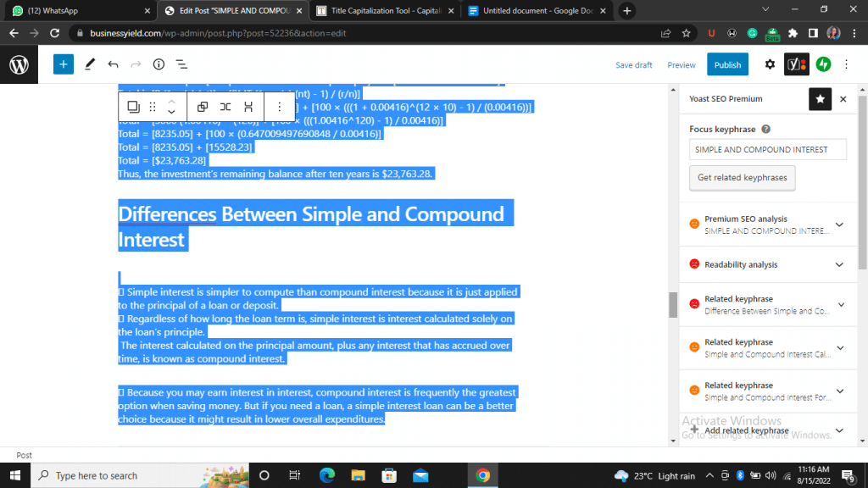Click the block drag handle icon
This screenshot has width=868, height=488.
click(x=153, y=107)
